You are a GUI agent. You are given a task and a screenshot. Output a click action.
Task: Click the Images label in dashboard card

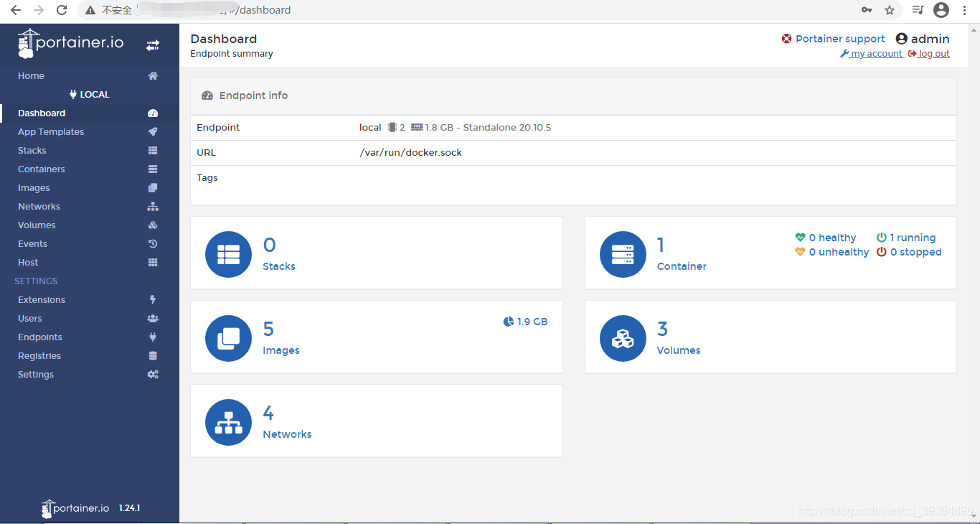coord(281,350)
